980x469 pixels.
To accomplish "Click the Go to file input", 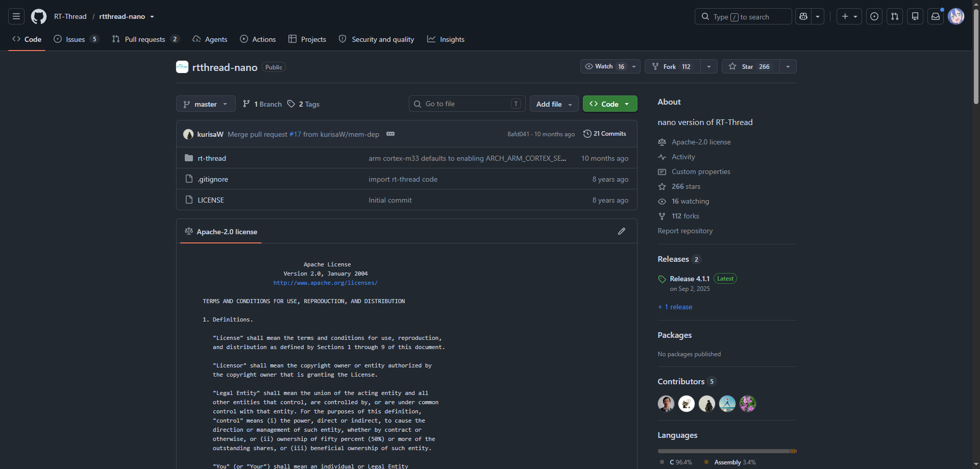I will tap(467, 104).
